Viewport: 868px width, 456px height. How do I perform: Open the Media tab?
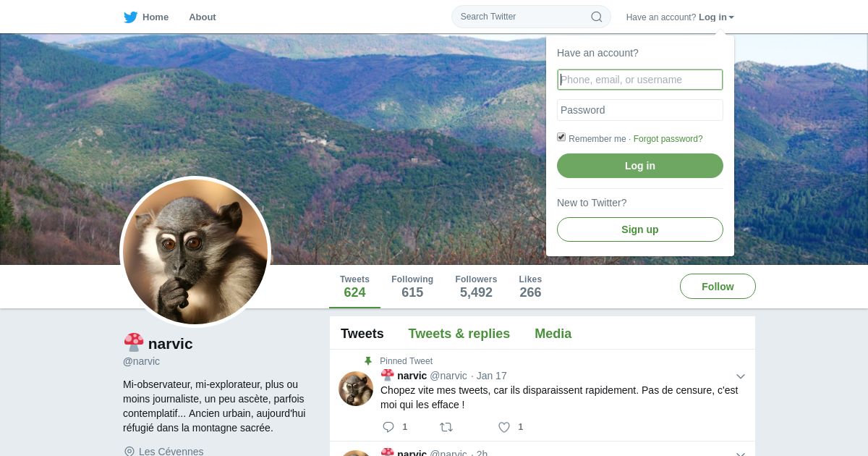[x=553, y=334]
